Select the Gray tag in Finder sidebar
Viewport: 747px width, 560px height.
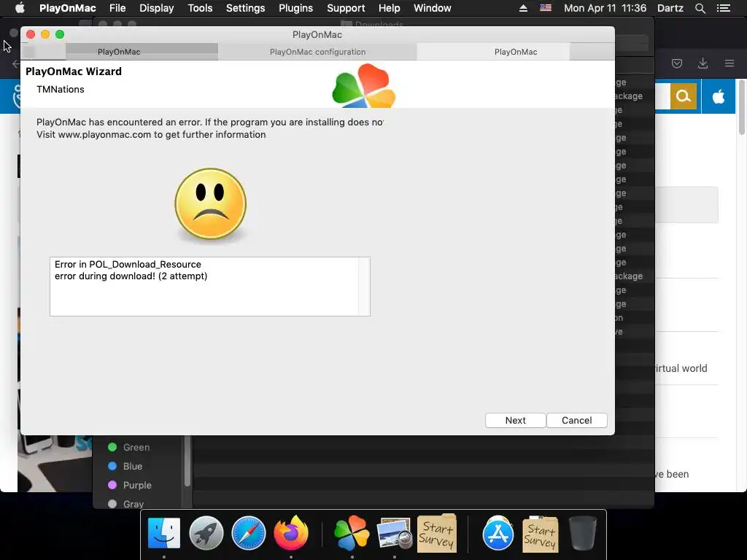click(125, 504)
